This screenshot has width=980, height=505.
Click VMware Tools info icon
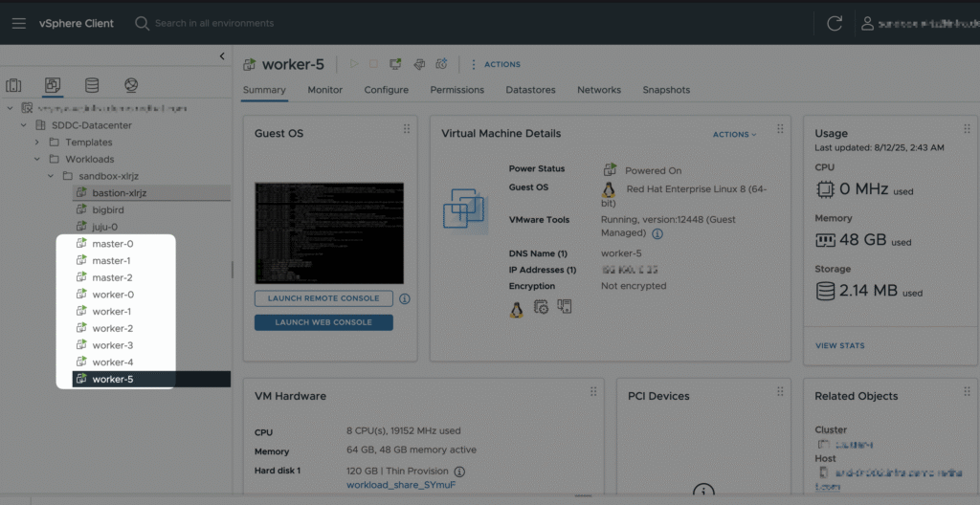(x=657, y=233)
